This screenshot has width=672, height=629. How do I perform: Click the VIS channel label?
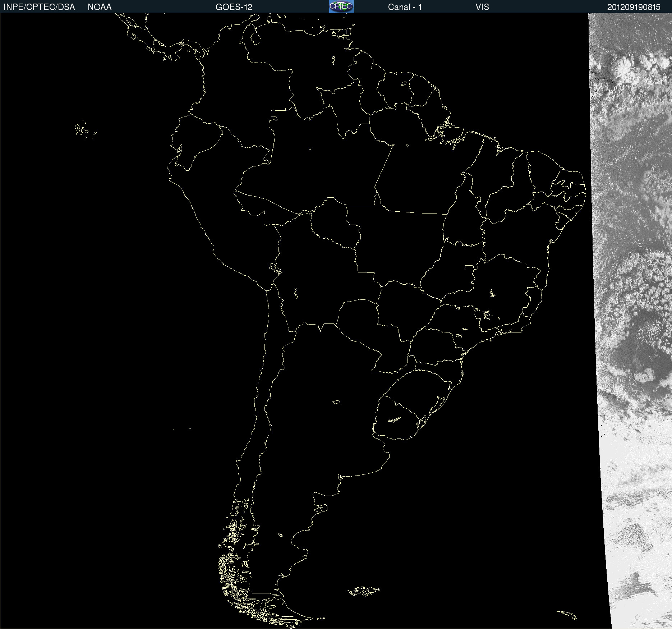tap(482, 7)
